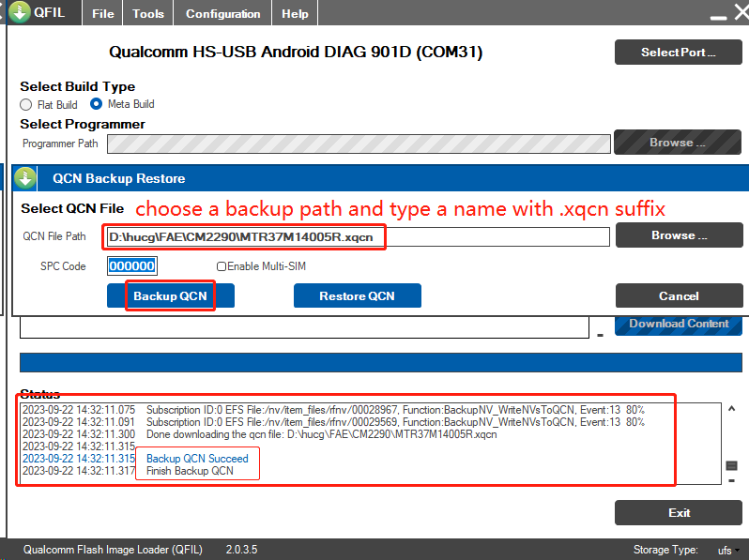The width and height of the screenshot is (749, 560).
Task: Click the 'Done downloading the qcn file' log line
Action: (322, 434)
